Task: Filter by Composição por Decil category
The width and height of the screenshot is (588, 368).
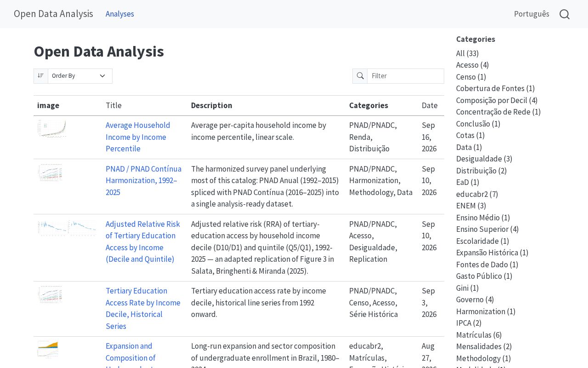Action: pyautogui.click(x=497, y=100)
